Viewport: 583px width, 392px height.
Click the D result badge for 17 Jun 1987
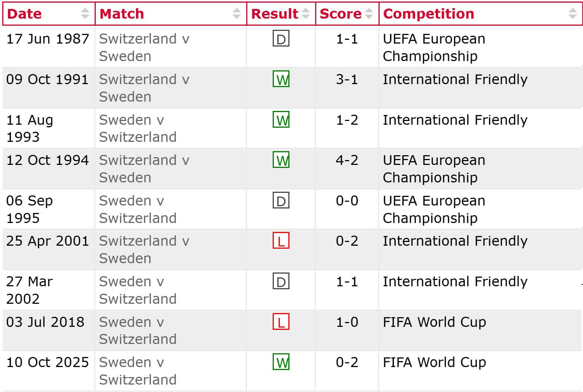click(281, 39)
